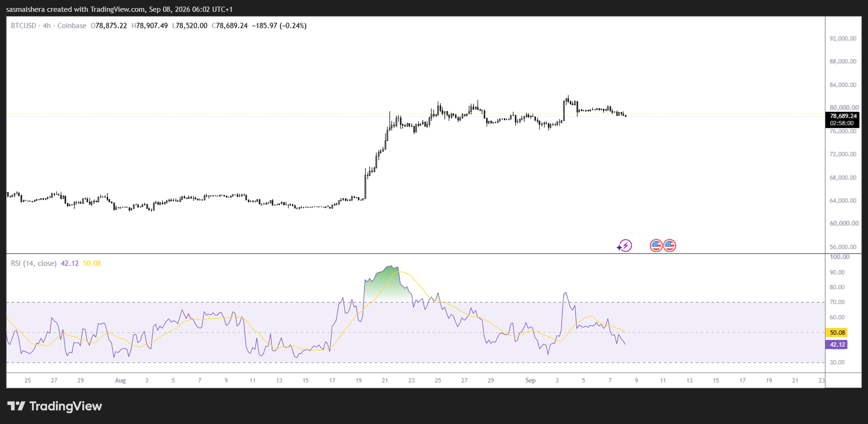Click the Coinbase exchange label
Screen dimensions: 868x424
click(x=72, y=25)
